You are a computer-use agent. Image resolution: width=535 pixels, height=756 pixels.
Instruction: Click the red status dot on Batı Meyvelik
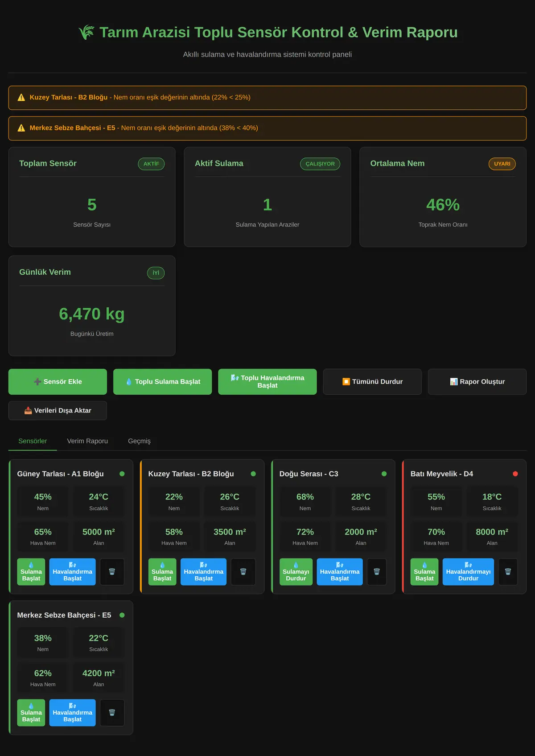(515, 474)
